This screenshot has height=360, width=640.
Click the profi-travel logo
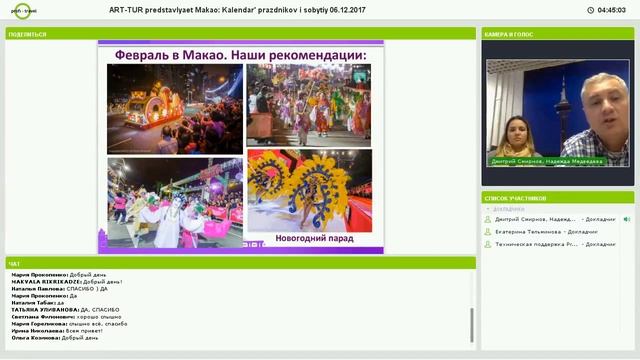click(24, 11)
